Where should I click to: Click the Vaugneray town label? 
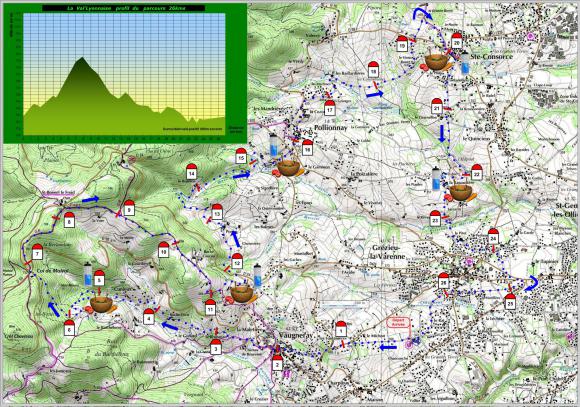[295, 335]
